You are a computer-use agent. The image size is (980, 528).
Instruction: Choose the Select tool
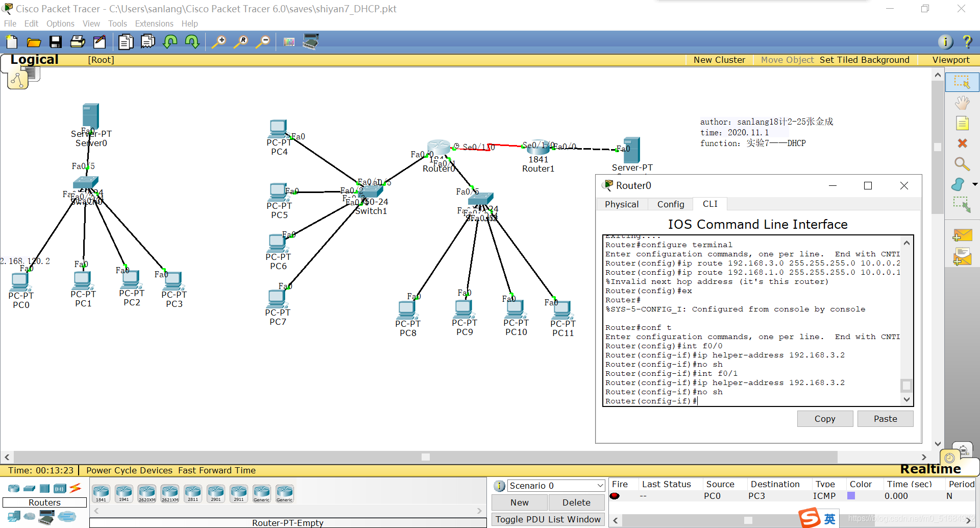tap(962, 82)
